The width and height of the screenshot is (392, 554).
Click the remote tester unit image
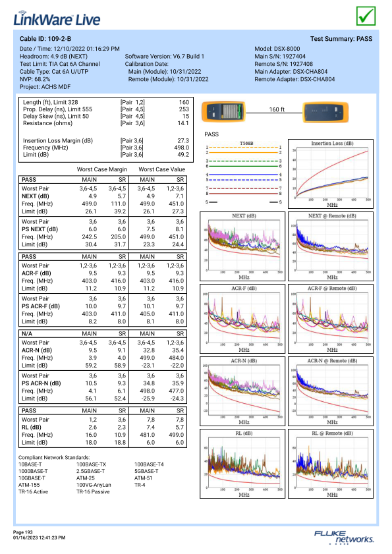coord(325,112)
